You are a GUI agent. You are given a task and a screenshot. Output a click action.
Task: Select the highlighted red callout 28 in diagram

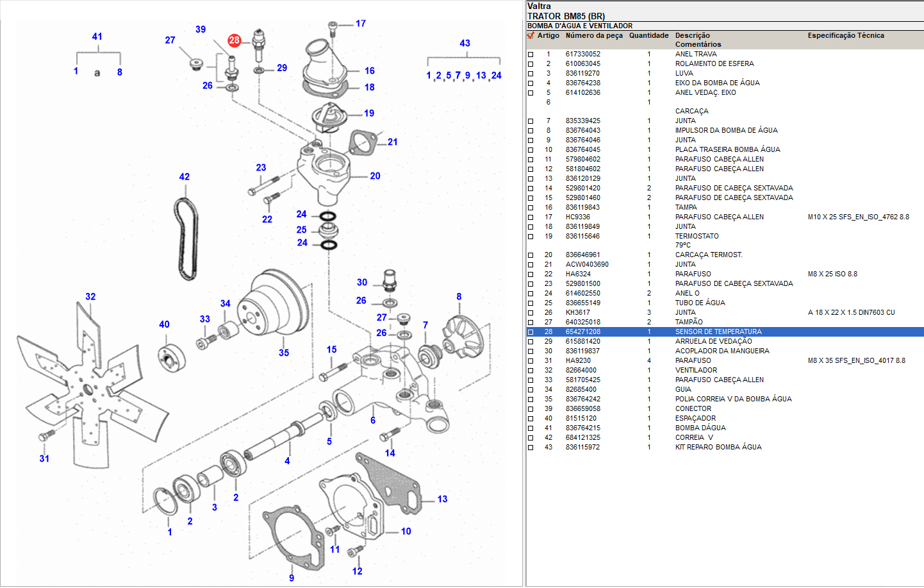(234, 40)
